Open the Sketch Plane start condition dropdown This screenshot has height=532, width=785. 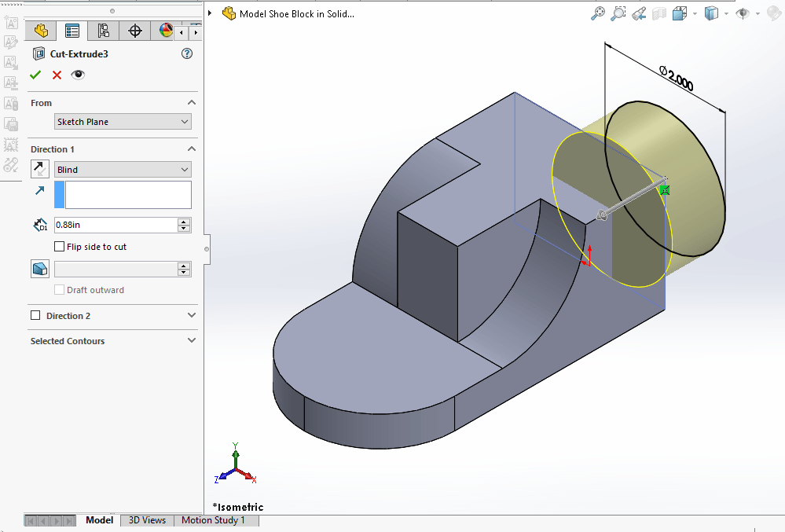click(123, 122)
